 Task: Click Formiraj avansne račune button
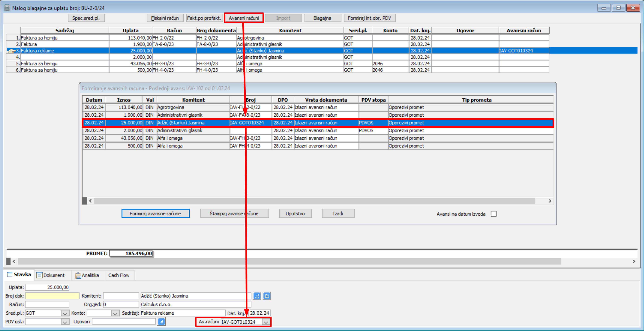click(x=155, y=214)
